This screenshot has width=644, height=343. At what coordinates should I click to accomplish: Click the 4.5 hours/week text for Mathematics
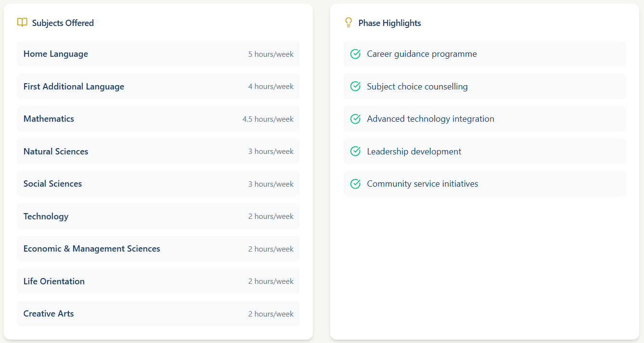[x=268, y=119]
